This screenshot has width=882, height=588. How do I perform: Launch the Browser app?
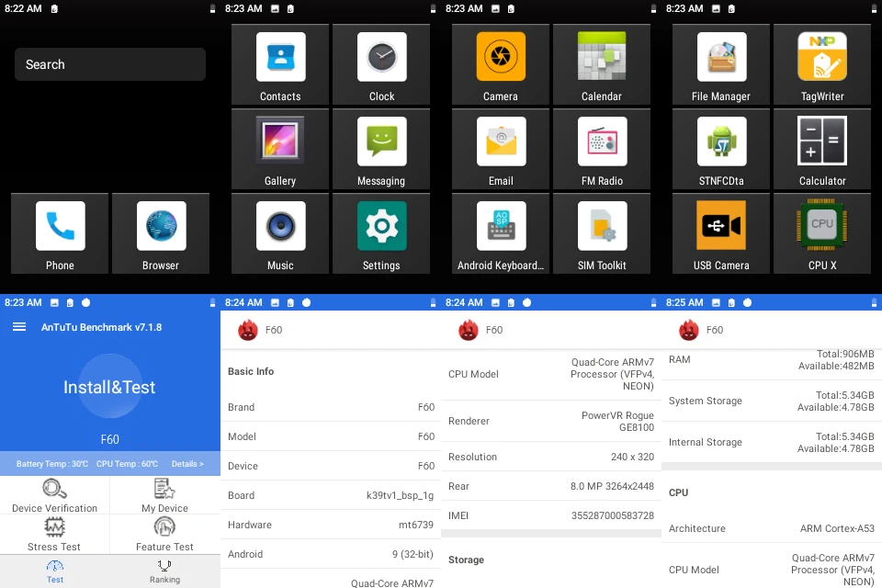[161, 233]
